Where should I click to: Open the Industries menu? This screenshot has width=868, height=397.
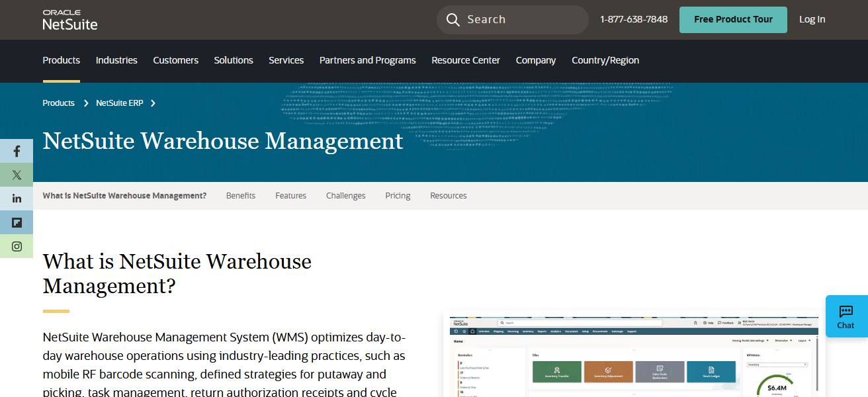[116, 60]
